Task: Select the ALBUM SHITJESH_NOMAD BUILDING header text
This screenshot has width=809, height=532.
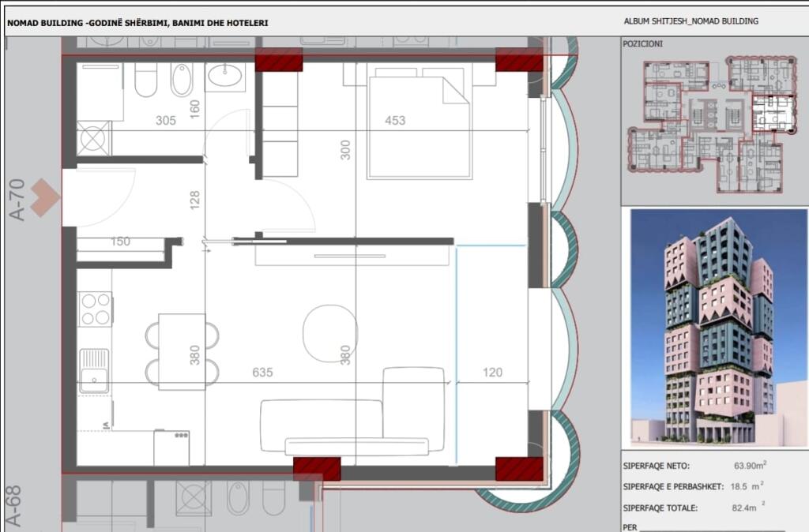Action: [x=690, y=21]
